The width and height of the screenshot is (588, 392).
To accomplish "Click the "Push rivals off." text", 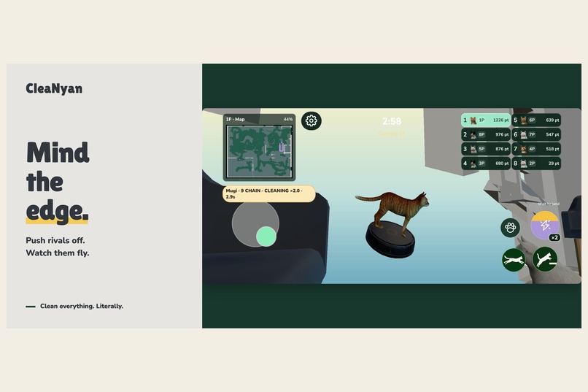I will (55, 240).
